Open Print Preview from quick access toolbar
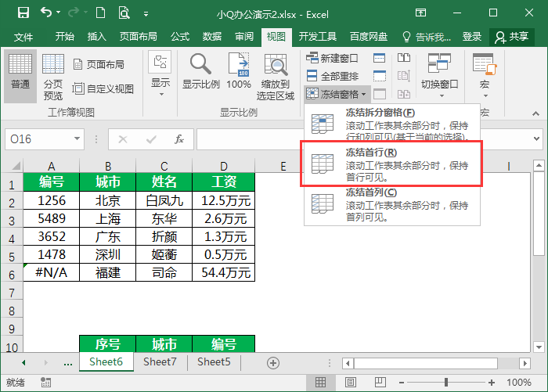The height and width of the screenshot is (392, 548). [124, 13]
